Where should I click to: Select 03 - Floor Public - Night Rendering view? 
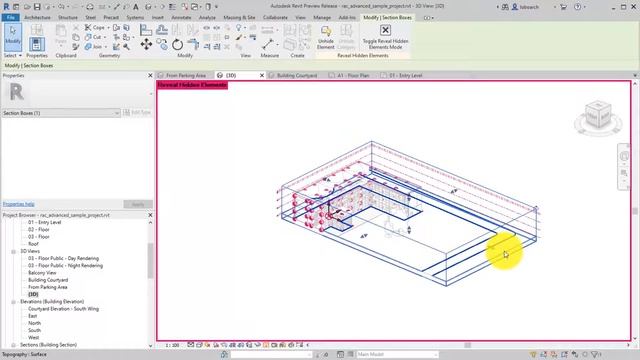point(65,266)
